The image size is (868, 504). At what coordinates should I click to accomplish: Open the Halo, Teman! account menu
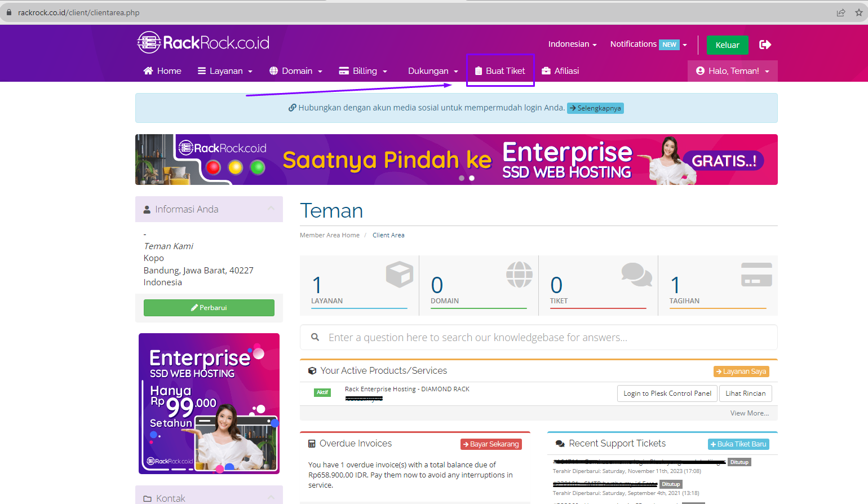(732, 71)
